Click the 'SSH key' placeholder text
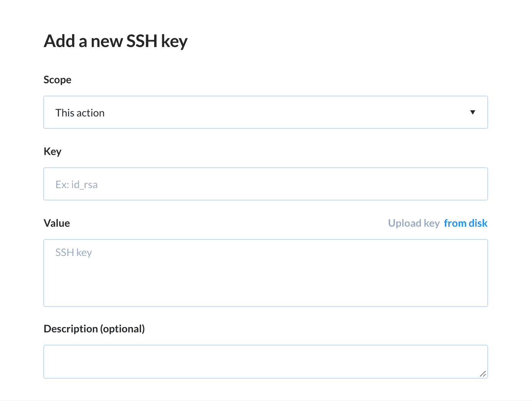532x401 pixels. tap(74, 253)
